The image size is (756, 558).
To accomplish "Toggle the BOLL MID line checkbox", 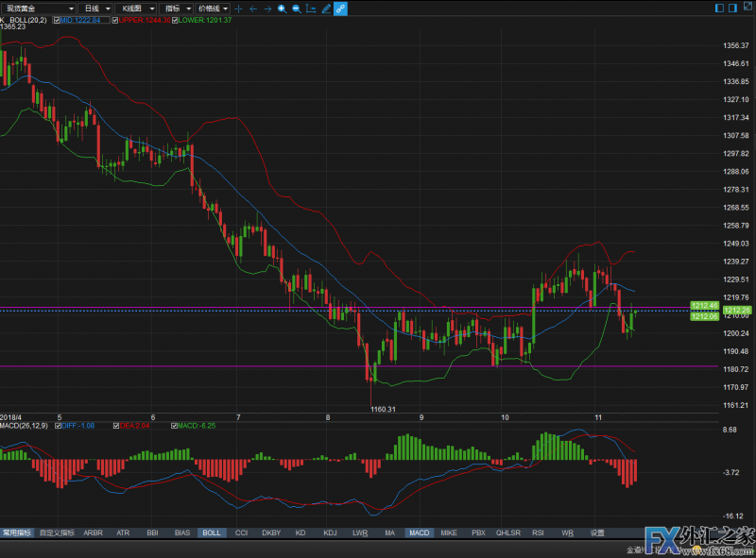I will (57, 20).
